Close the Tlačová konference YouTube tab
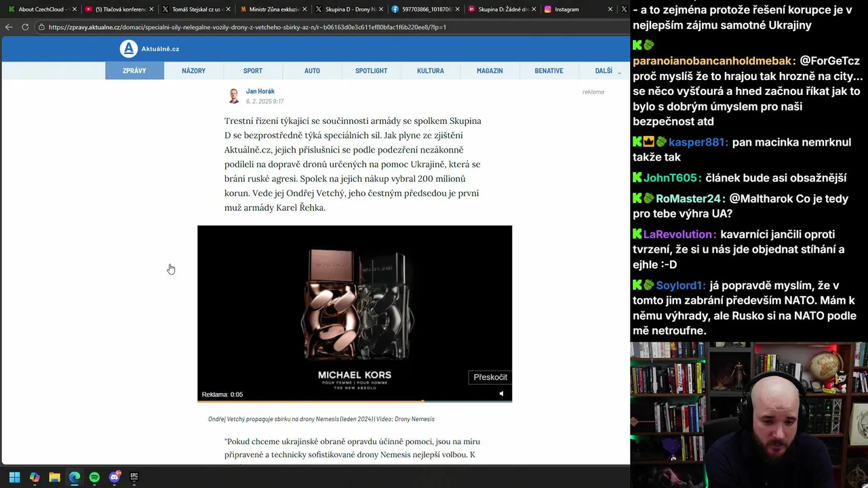868x488 pixels. (151, 9)
